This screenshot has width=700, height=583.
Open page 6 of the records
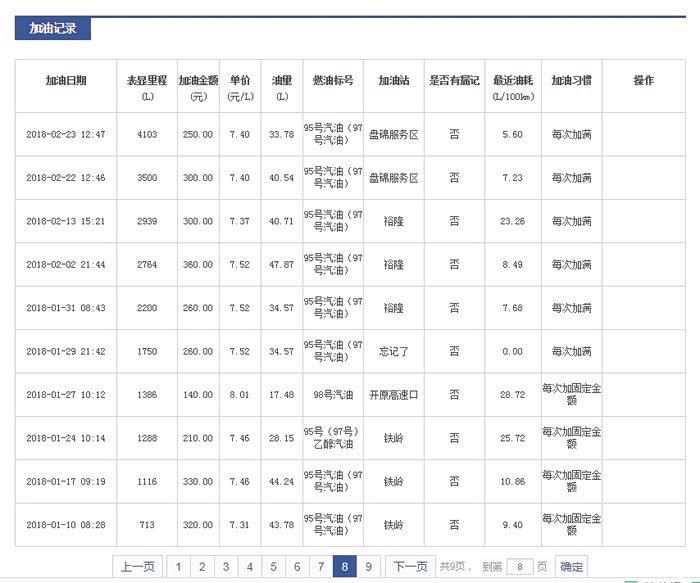click(297, 567)
